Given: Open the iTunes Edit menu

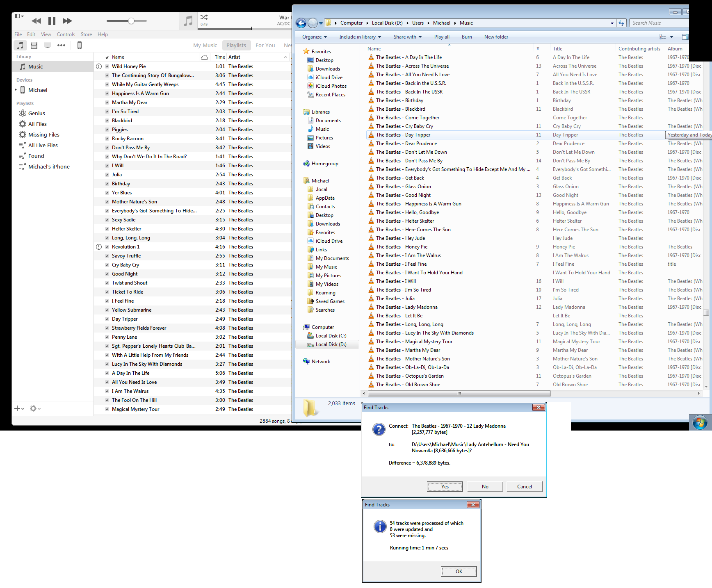Looking at the screenshot, I should (x=31, y=34).
